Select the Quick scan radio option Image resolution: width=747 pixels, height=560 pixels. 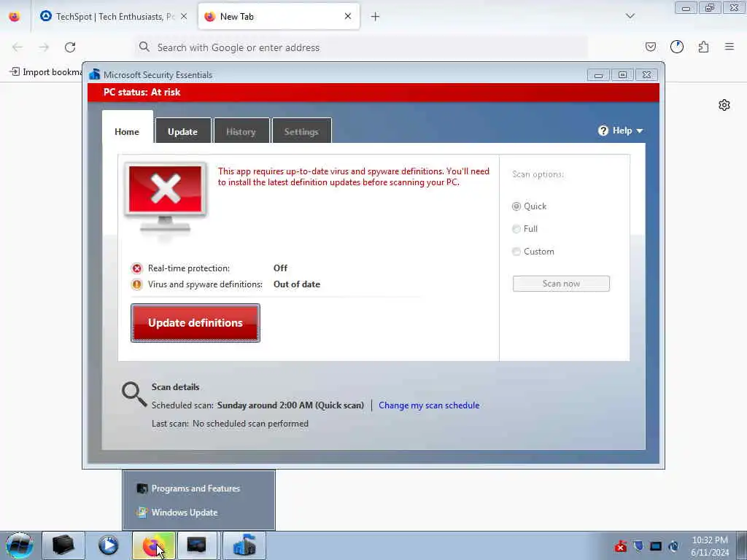[516, 206]
